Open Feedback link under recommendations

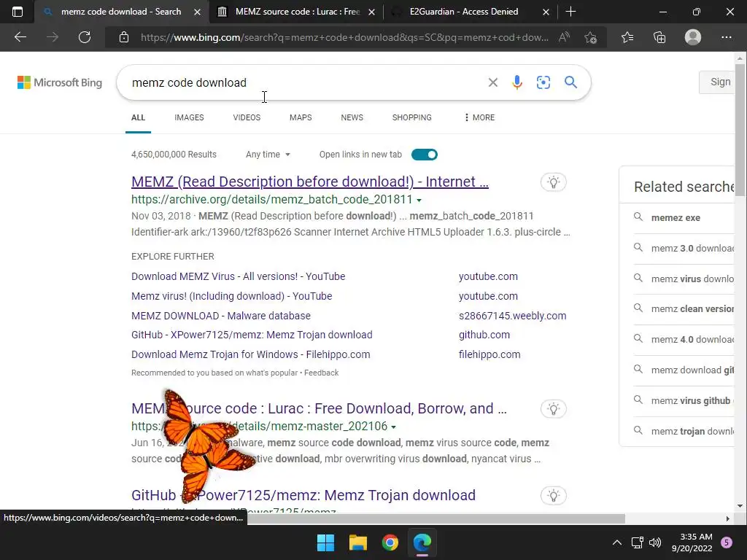tap(322, 373)
